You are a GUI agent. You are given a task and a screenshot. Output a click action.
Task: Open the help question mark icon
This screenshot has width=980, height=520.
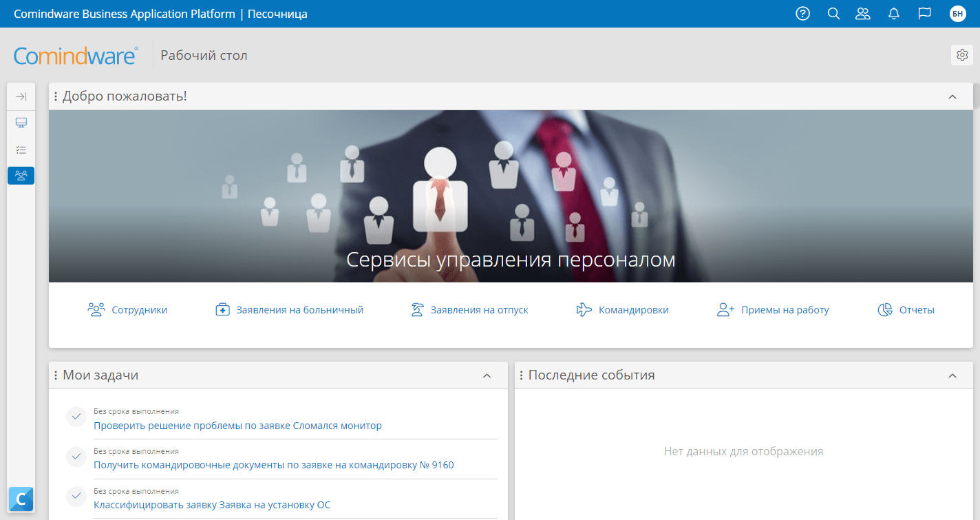tap(802, 14)
